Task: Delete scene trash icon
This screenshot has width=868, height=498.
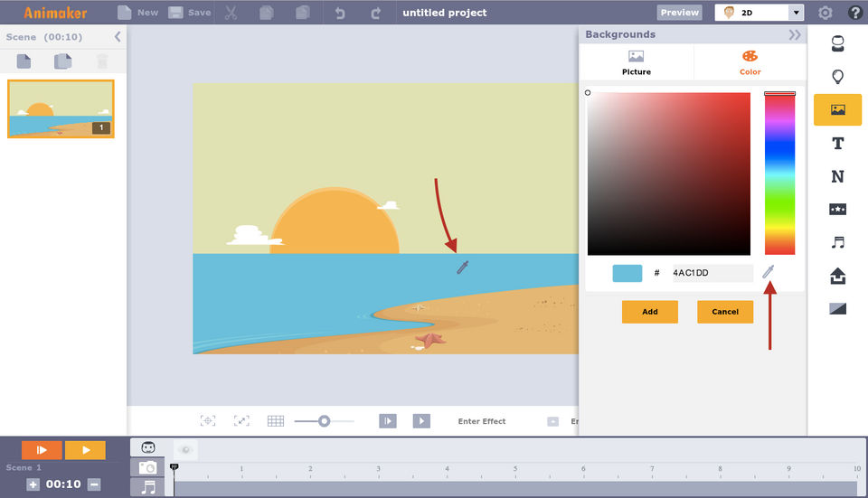Action: pyautogui.click(x=102, y=61)
